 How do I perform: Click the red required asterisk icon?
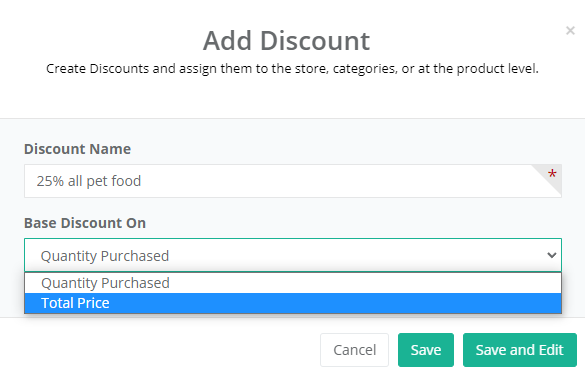click(x=552, y=174)
